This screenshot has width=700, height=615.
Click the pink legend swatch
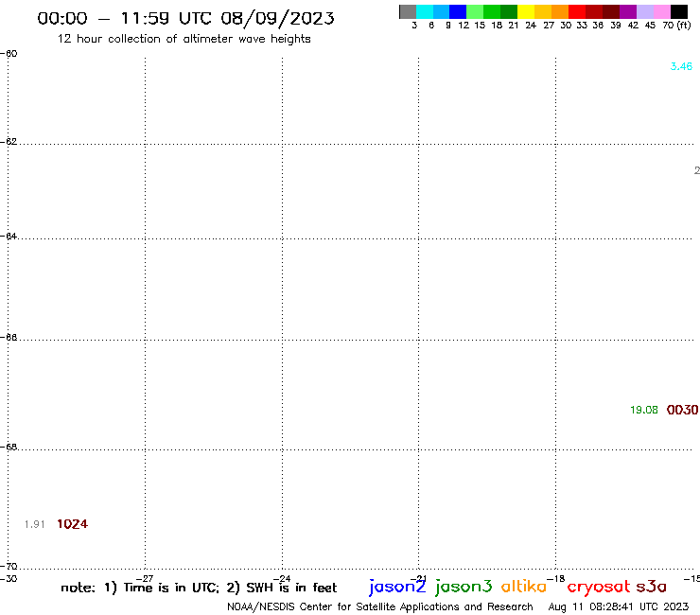[x=662, y=11]
